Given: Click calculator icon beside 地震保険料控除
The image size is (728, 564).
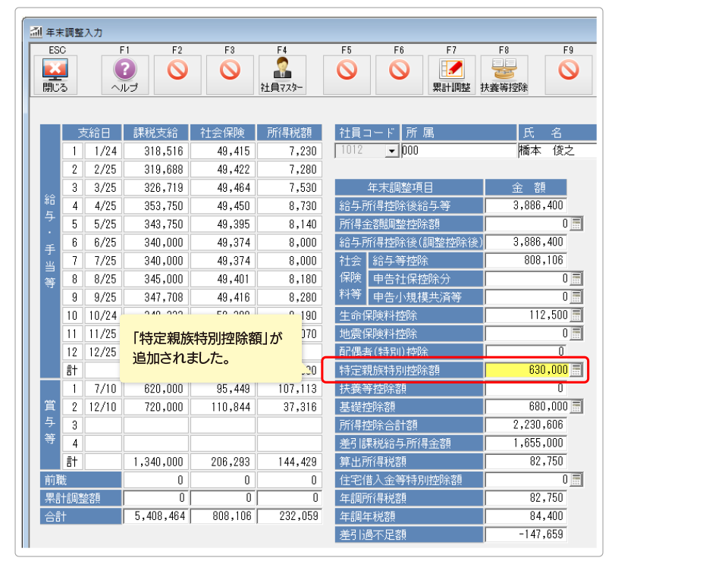Looking at the screenshot, I should click(x=576, y=334).
